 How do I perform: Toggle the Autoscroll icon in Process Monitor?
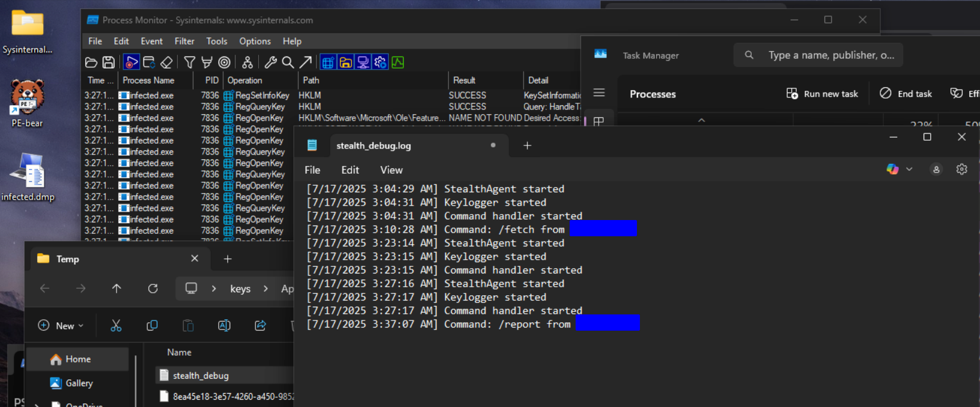pos(149,62)
